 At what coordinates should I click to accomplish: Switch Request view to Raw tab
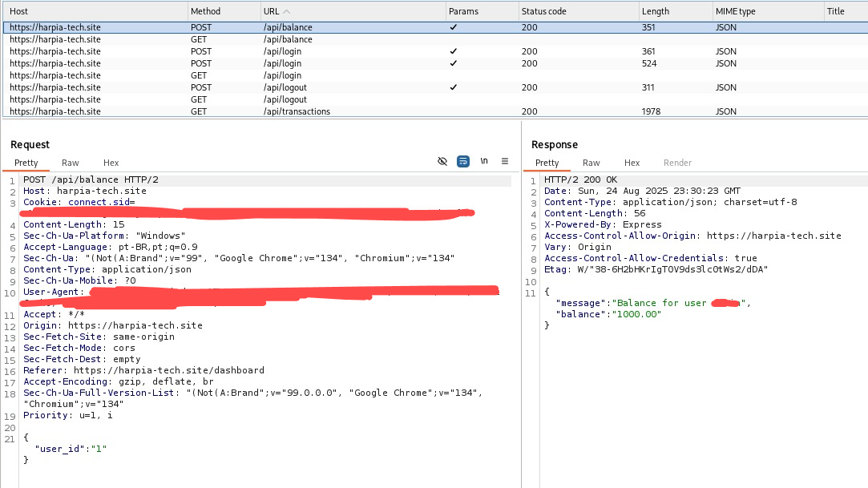click(x=71, y=163)
